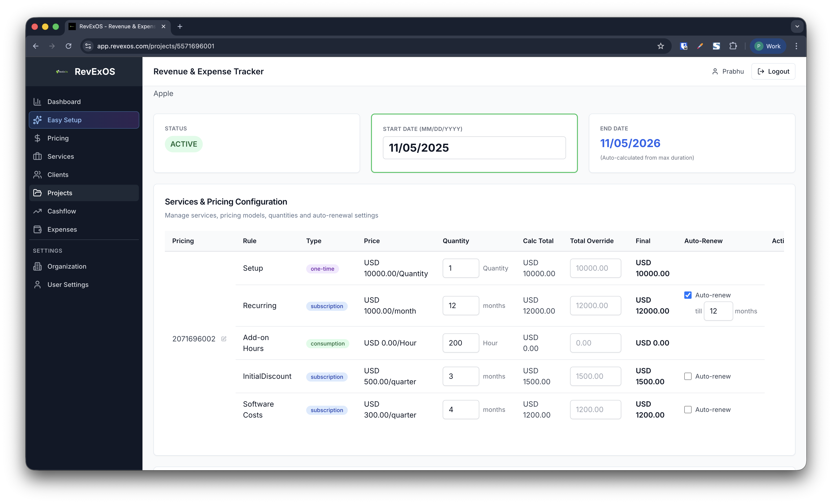
Task: Click the Start Date input field
Action: [474, 148]
